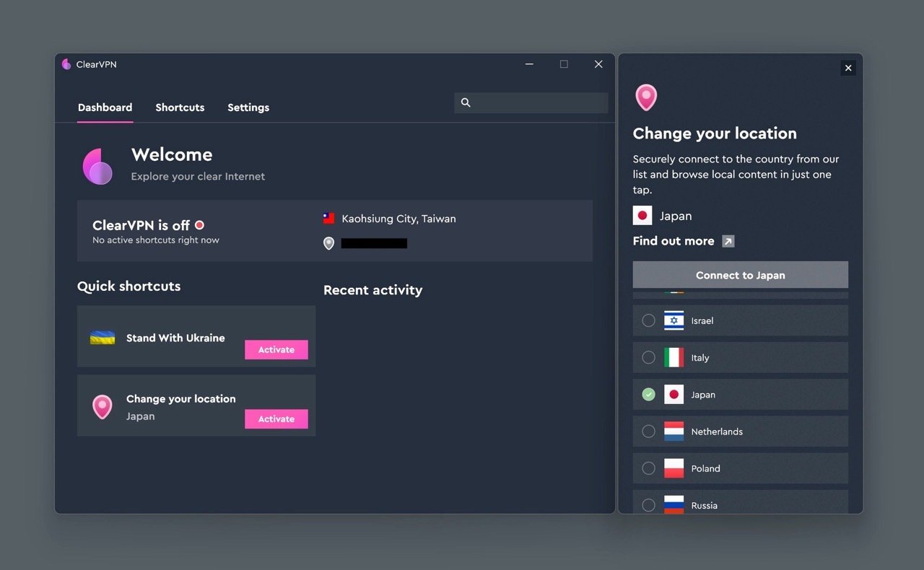Click the red VPN off status dot
Image resolution: width=924 pixels, height=570 pixels.
pyautogui.click(x=199, y=225)
